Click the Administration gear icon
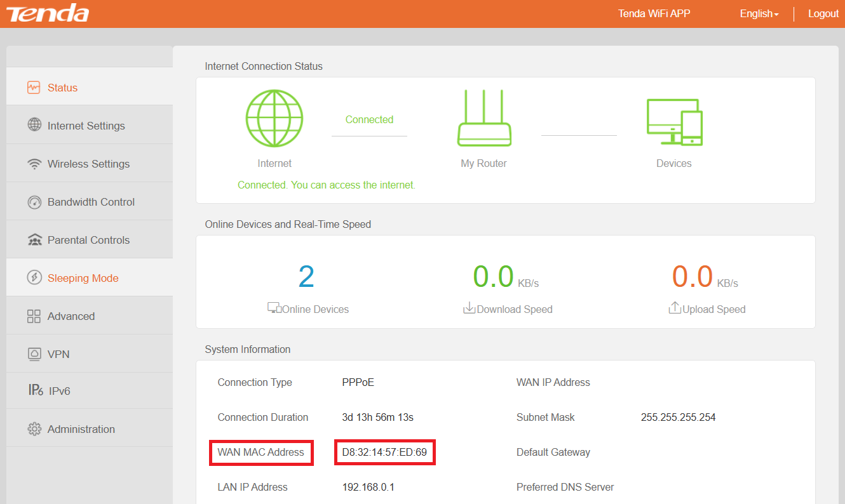 point(34,429)
